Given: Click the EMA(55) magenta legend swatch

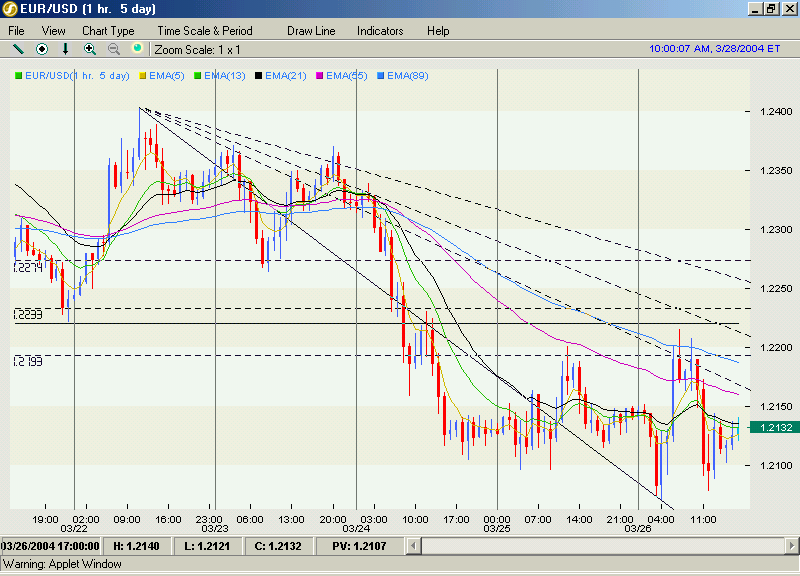Looking at the screenshot, I should pyautogui.click(x=320, y=76).
